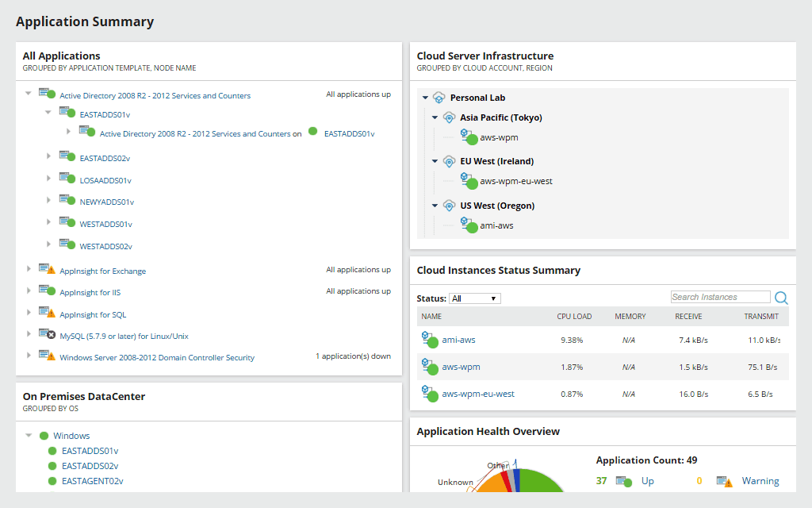
Task: Collapse the Windows OS group
Action: 29,436
